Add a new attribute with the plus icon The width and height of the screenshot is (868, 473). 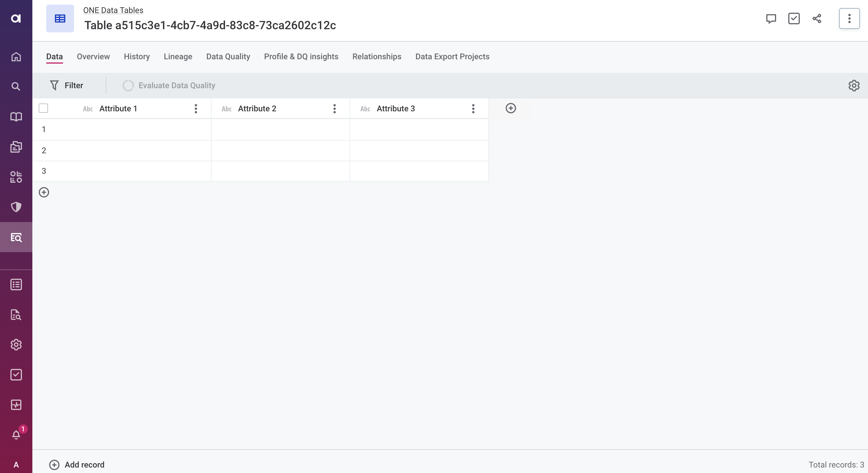tap(510, 108)
